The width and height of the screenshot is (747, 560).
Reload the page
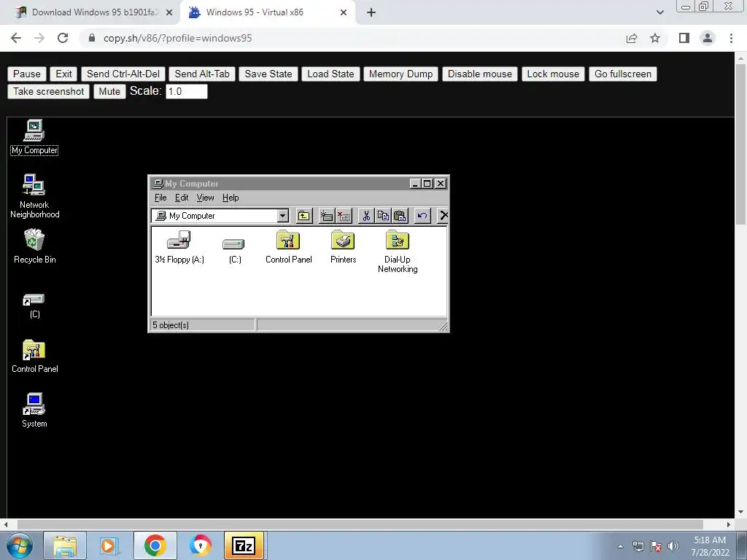pyautogui.click(x=63, y=38)
